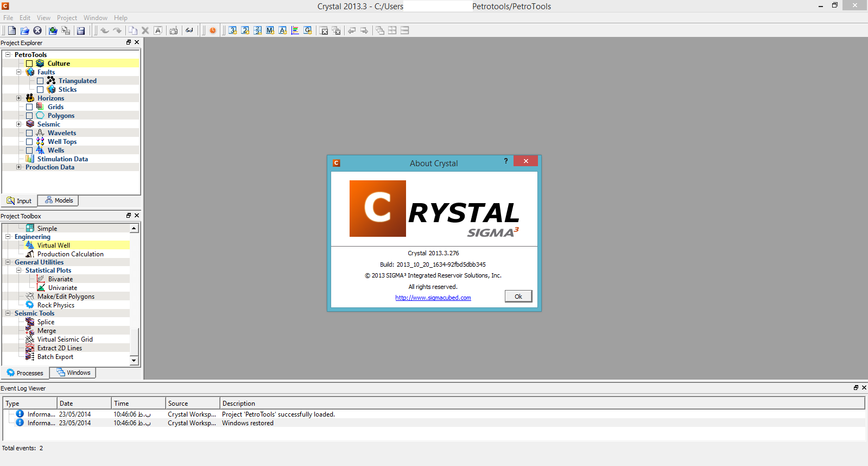Check the Wells checkbox

(x=29, y=150)
